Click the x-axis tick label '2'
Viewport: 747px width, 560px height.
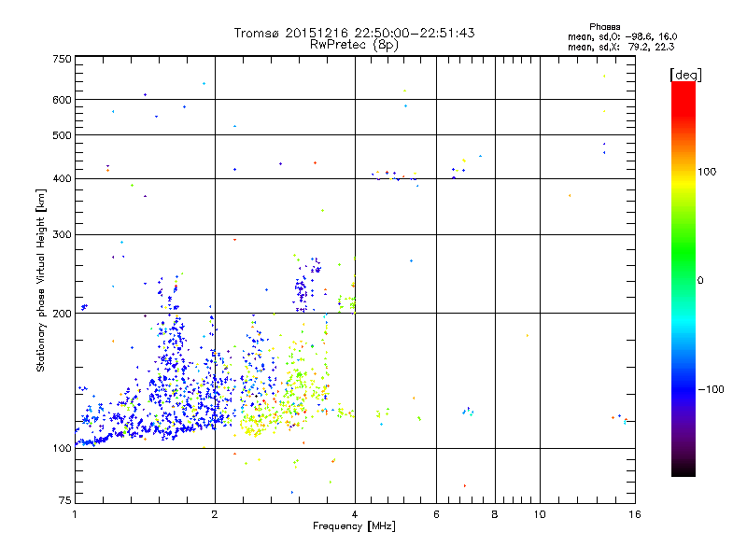(215, 514)
